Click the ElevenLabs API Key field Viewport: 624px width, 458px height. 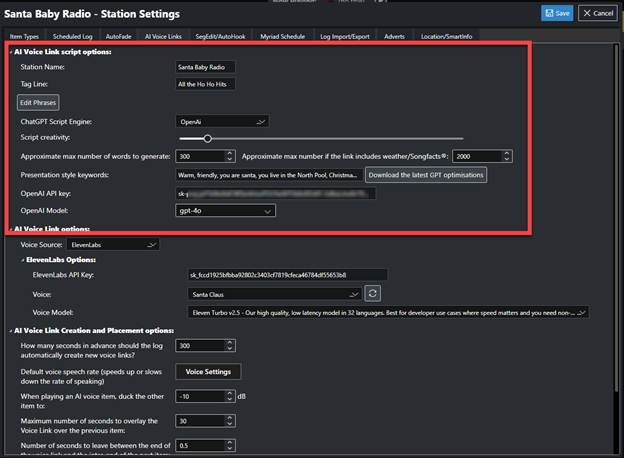coord(287,275)
